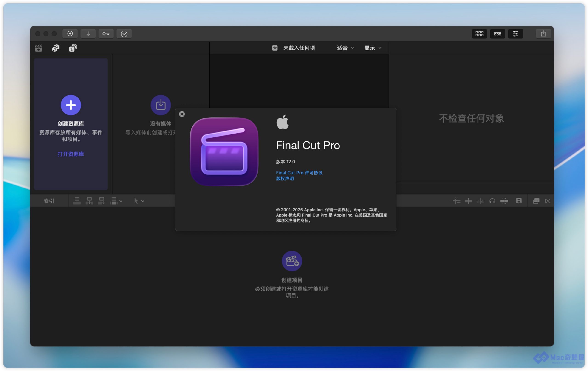Open the keyword editor key icon
Screen dimensions: 588x371
point(106,34)
